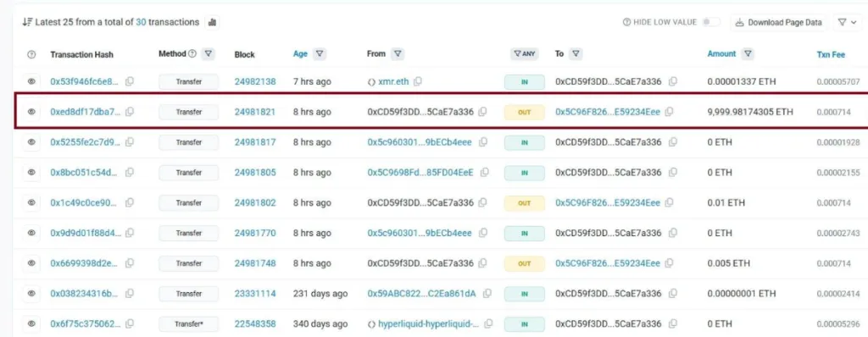This screenshot has height=337, width=868.
Task: Copy hash 0x038234316b to clipboard
Action: click(130, 293)
